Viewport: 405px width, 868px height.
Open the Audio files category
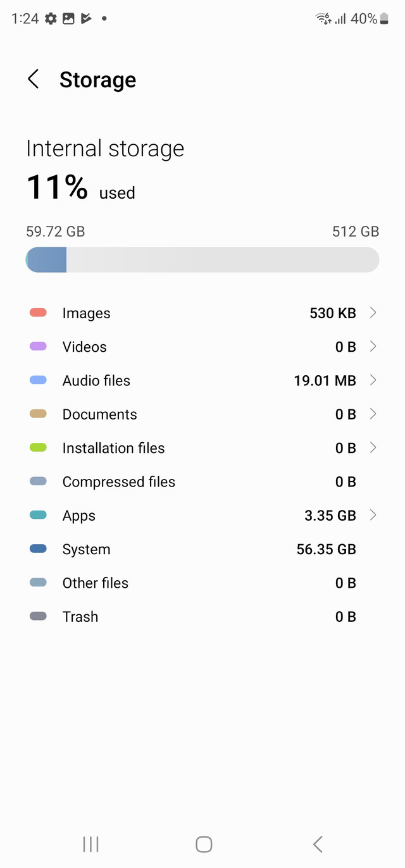coord(96,381)
